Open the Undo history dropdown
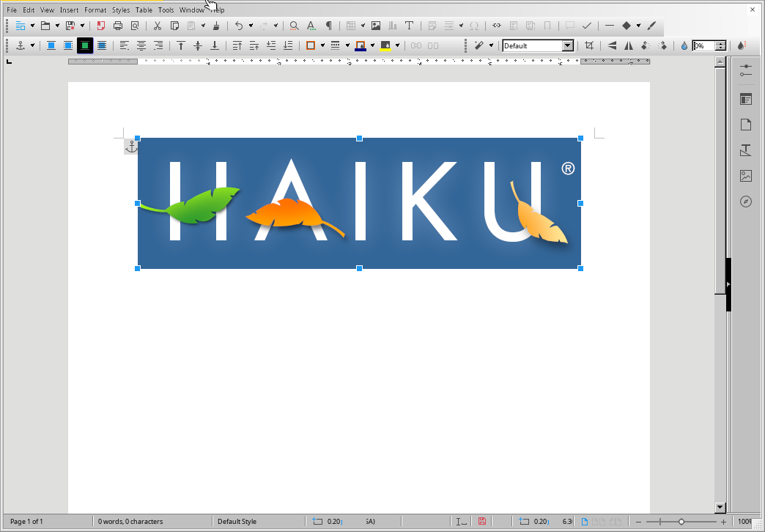This screenshot has width=765, height=532. pyautogui.click(x=251, y=26)
